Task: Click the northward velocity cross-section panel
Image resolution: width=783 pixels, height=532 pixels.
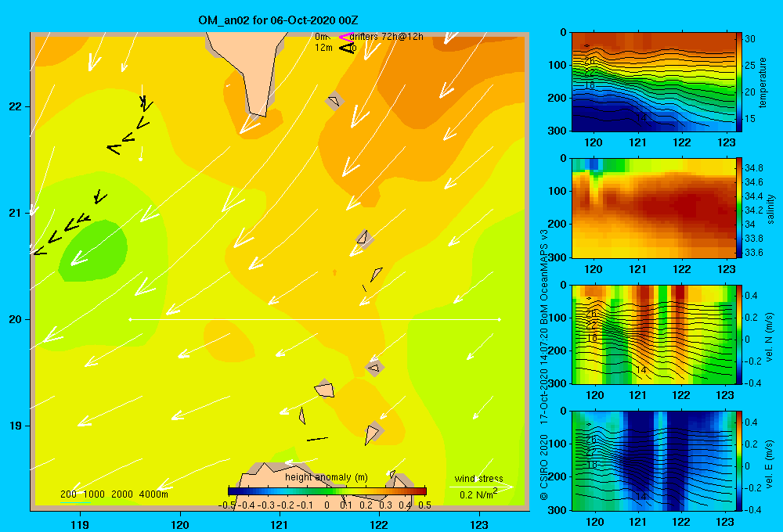Action: tap(653, 334)
